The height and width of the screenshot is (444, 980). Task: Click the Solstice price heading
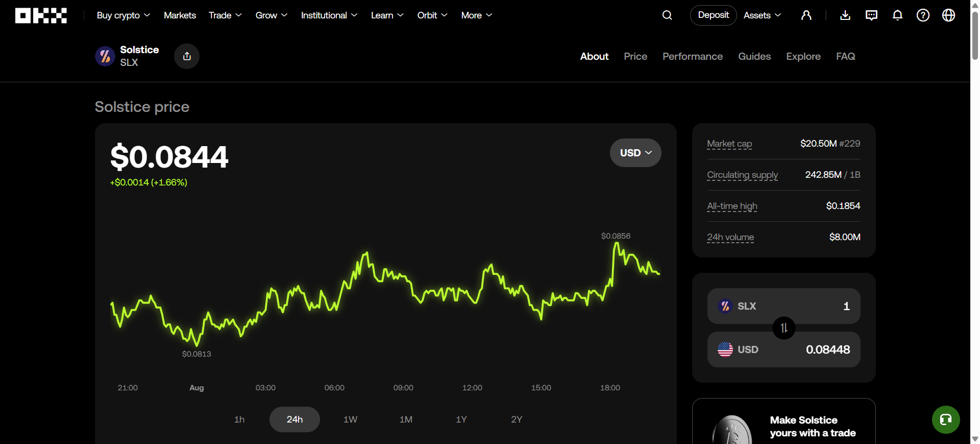pyautogui.click(x=142, y=107)
